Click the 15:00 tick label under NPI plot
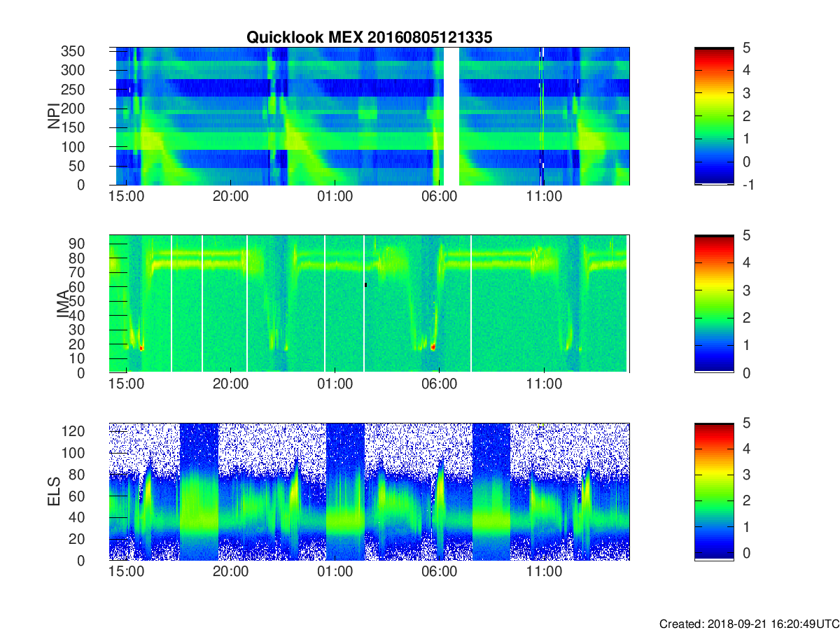This screenshot has height=630, width=840. pos(126,197)
